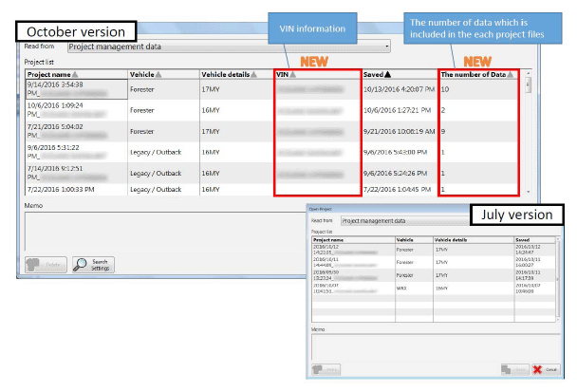This screenshot has height=392, width=577.
Task: Select project saved 7/22/2016 1:04:45 PM
Action: (399, 189)
